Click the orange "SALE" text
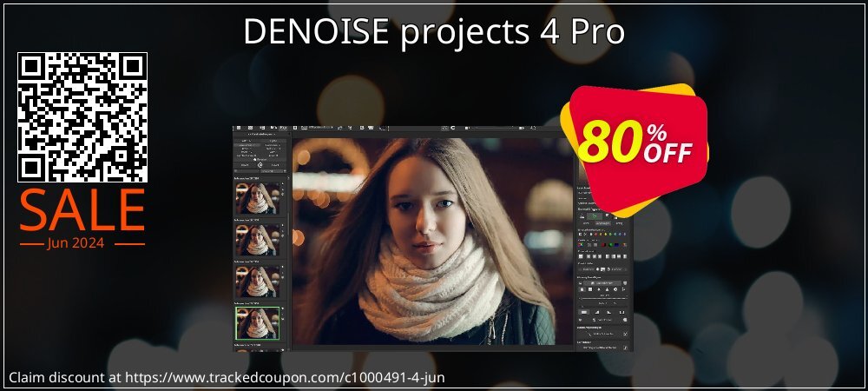Viewport: 868px width, 391px height. [x=82, y=211]
